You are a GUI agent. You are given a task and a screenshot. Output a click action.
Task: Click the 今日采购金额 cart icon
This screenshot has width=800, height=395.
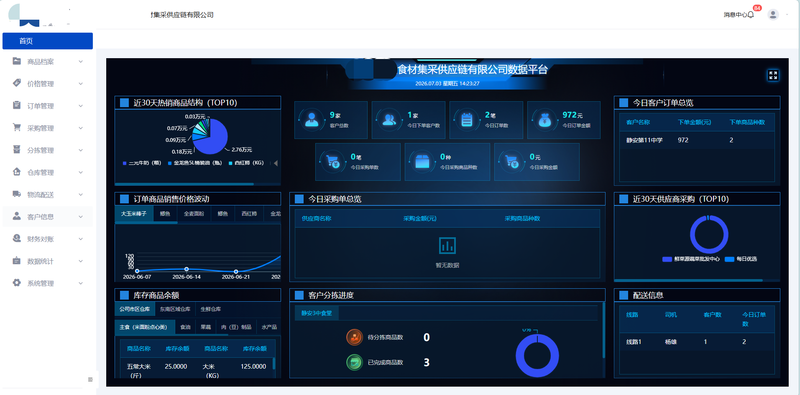(511, 161)
